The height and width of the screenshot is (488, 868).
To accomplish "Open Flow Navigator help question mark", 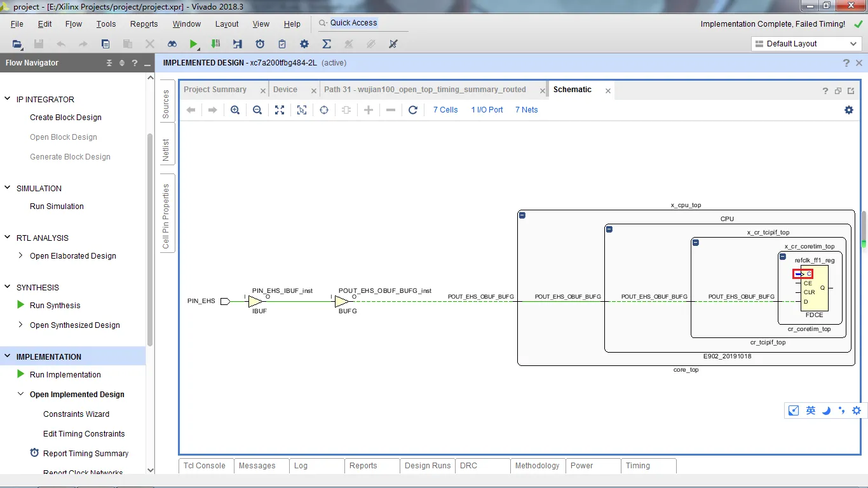I will pos(135,63).
